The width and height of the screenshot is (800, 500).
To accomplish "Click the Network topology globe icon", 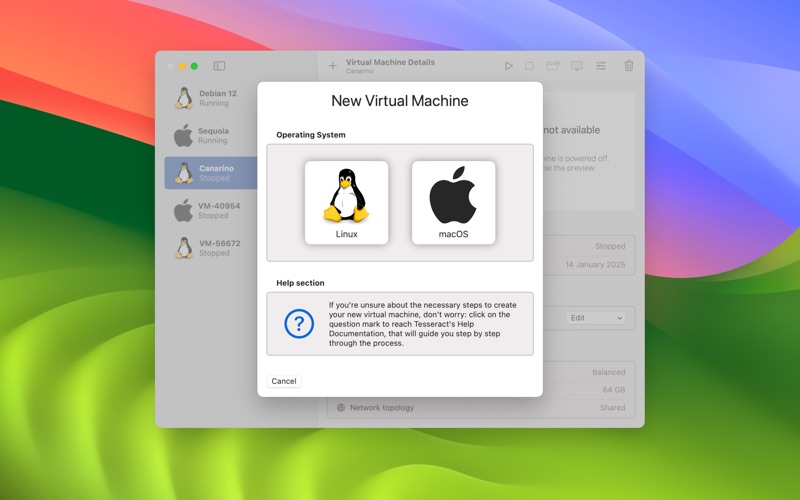I will (341, 408).
